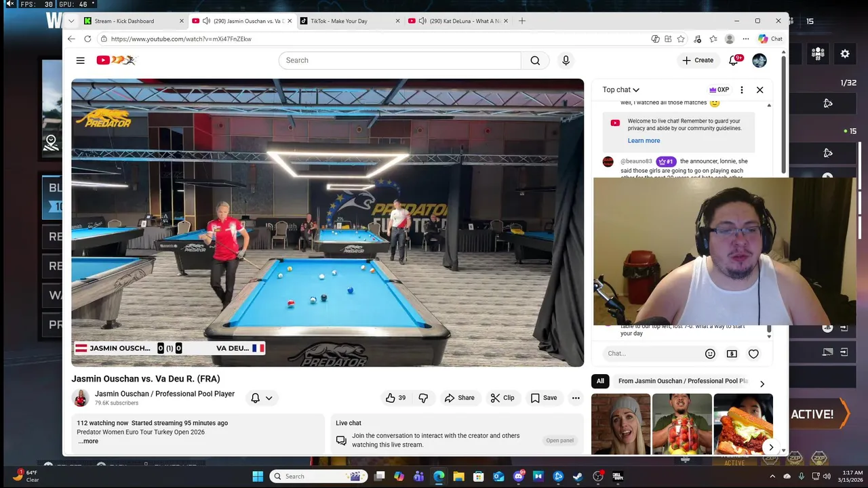Open Edge Settings and more menu

746,39
